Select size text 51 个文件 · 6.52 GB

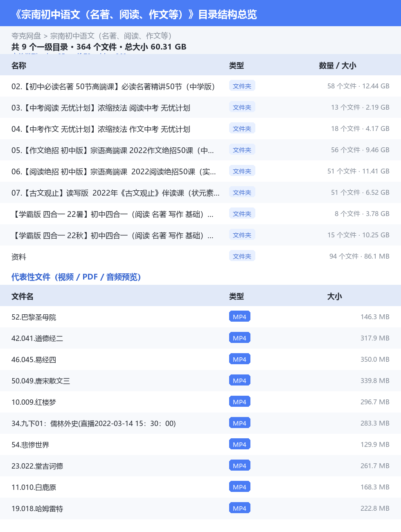point(360,192)
